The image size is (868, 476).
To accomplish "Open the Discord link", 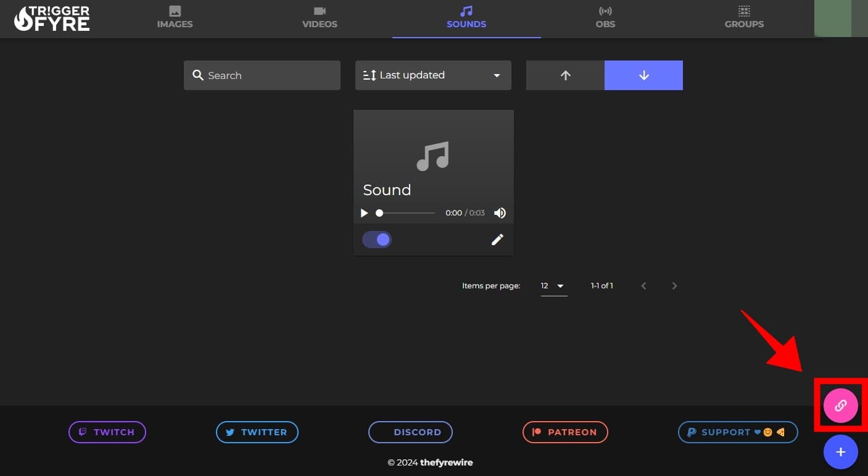I will 410,432.
